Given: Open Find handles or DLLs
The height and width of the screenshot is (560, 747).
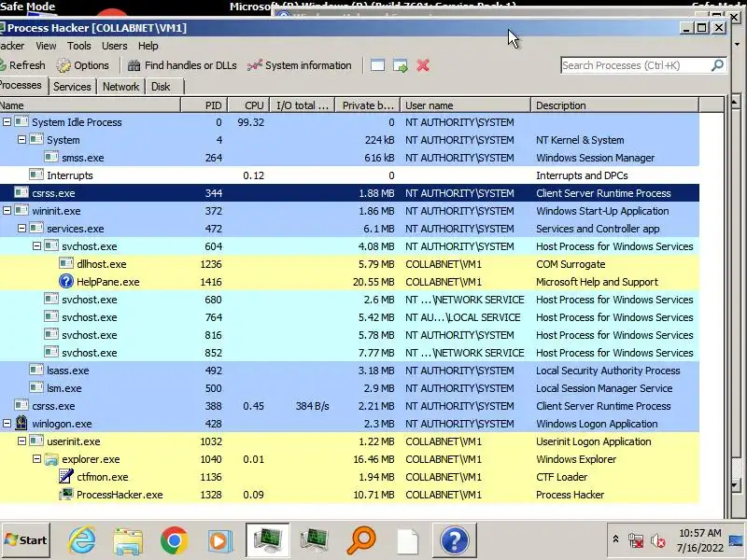Looking at the screenshot, I should (182, 65).
